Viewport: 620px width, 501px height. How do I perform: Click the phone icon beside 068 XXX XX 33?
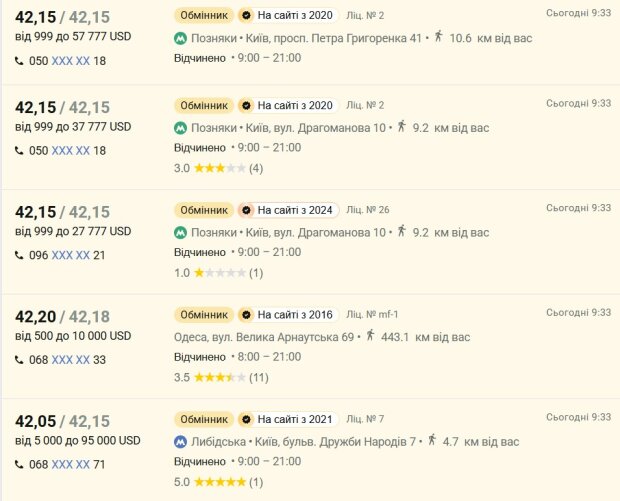coord(19,359)
